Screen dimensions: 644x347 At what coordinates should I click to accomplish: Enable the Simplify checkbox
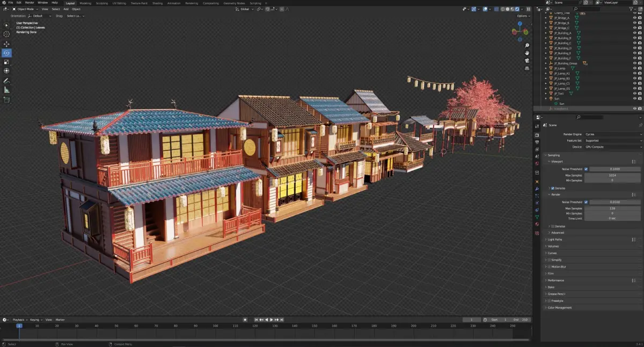549,260
